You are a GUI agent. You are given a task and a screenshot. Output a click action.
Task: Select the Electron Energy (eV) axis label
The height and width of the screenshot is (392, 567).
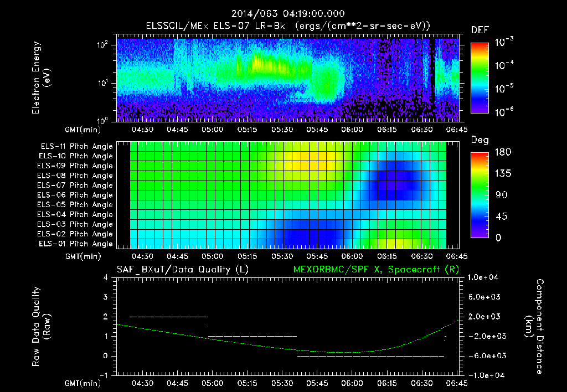[x=41, y=78]
